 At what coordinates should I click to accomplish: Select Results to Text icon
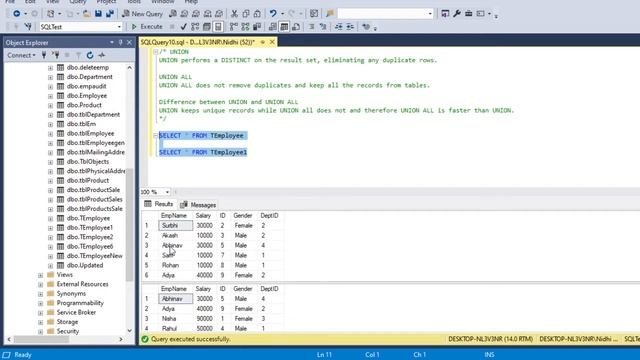[x=272, y=27]
